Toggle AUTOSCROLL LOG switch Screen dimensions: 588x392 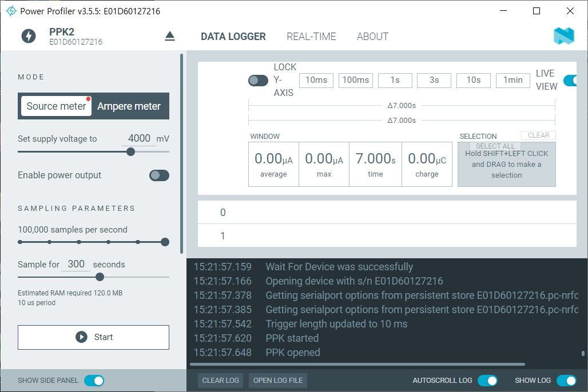pos(487,381)
